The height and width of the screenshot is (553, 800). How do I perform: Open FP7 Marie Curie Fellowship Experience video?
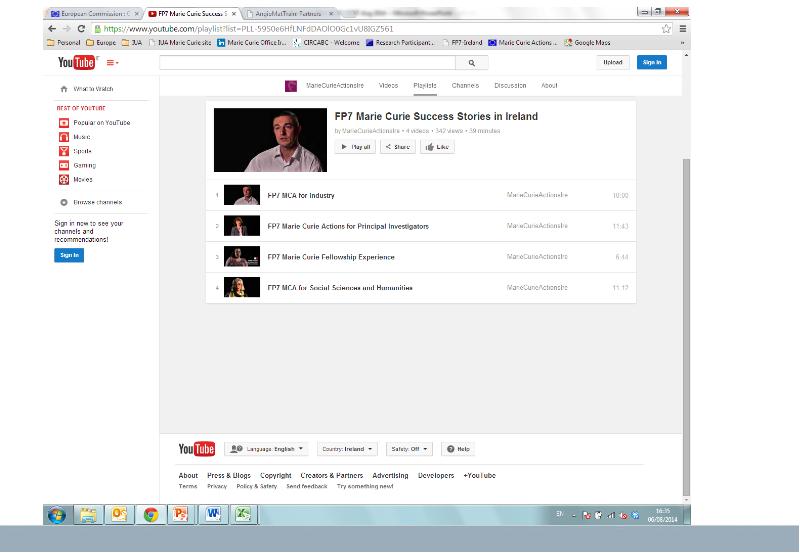331,257
